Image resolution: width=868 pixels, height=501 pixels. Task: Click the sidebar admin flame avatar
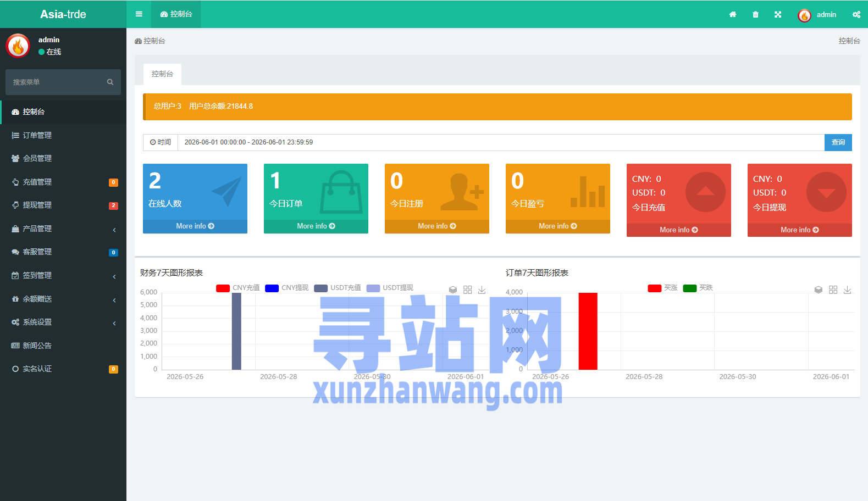(x=18, y=46)
